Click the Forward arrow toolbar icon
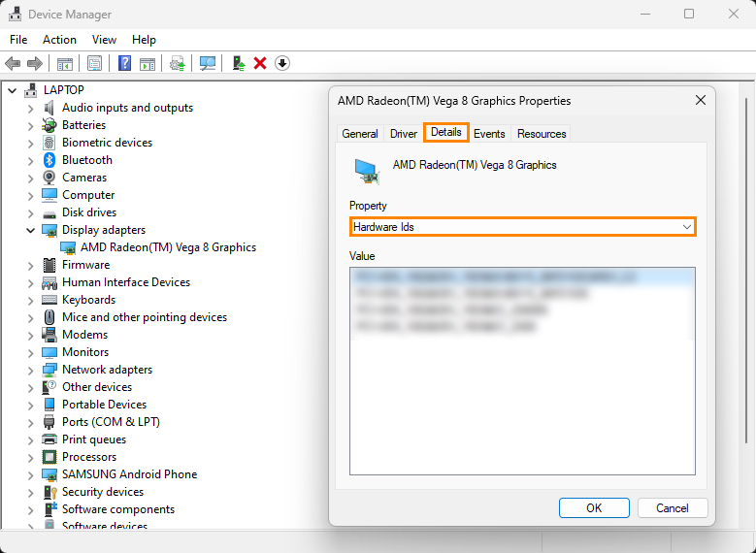This screenshot has width=756, height=553. coord(35,63)
